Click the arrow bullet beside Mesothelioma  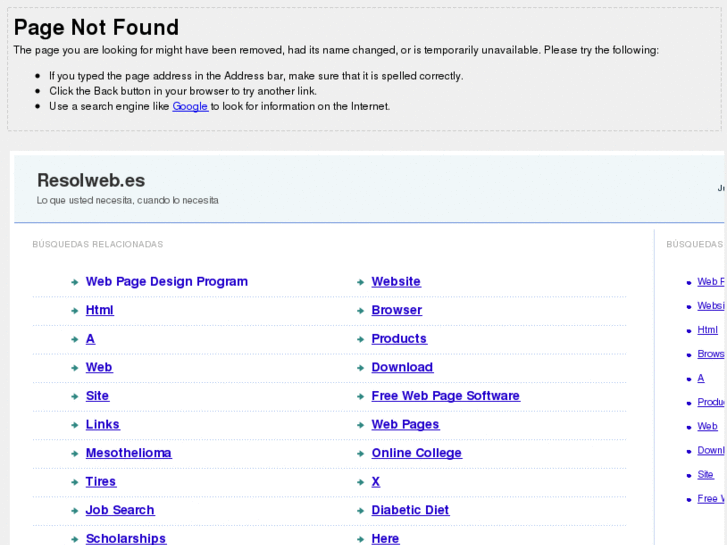tap(75, 454)
